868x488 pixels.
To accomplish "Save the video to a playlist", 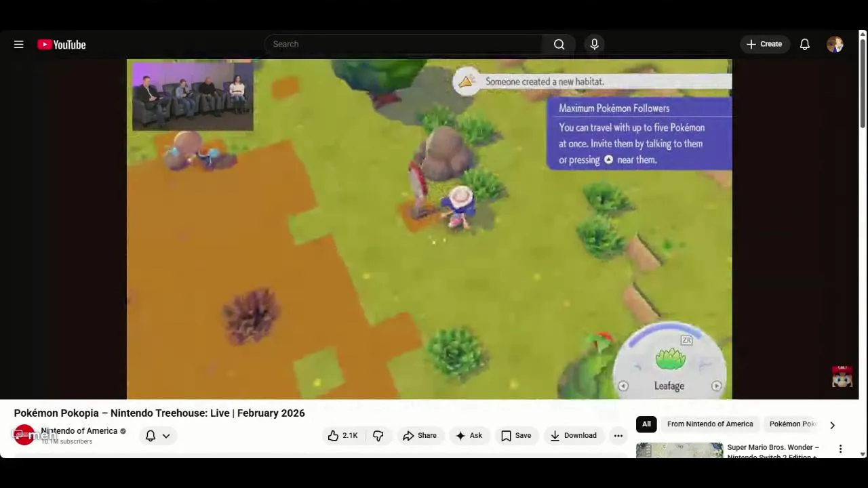I will coord(516,436).
